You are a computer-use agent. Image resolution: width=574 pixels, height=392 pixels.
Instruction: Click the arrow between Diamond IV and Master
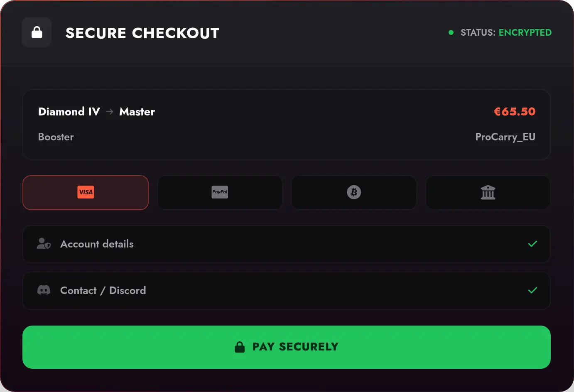click(x=110, y=112)
